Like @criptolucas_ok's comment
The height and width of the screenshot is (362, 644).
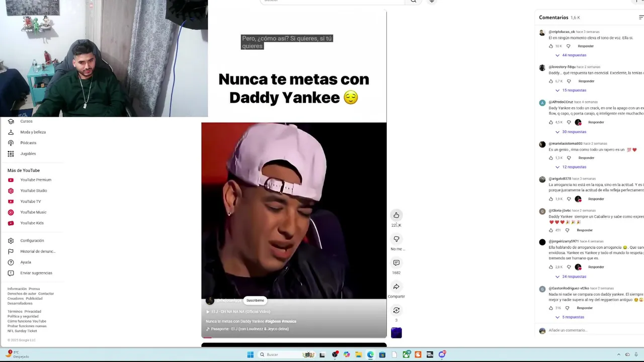pos(551,46)
